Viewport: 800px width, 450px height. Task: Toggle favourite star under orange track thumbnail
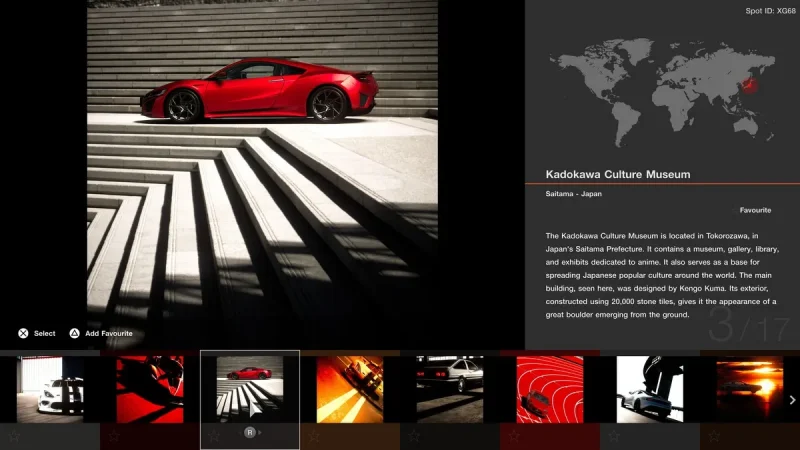point(314,436)
